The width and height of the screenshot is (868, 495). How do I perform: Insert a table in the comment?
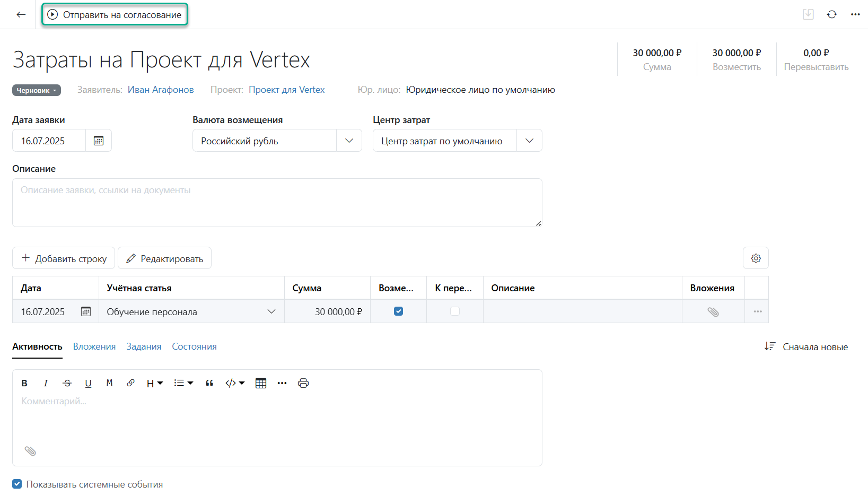coord(261,383)
